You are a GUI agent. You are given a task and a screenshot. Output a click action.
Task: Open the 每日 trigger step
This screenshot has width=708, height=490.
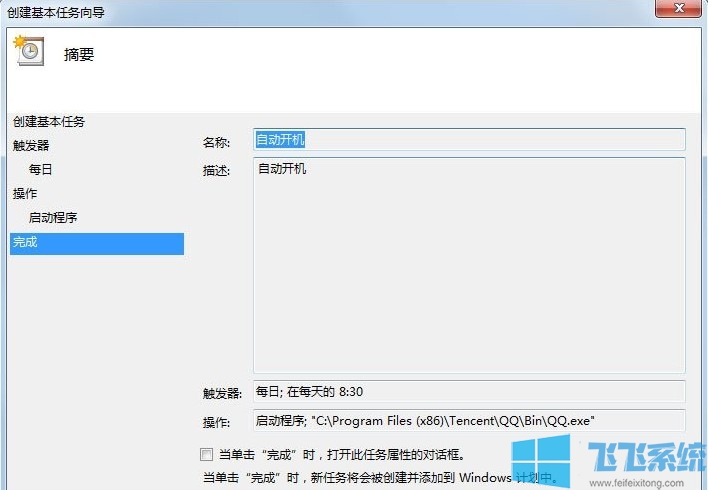point(40,169)
